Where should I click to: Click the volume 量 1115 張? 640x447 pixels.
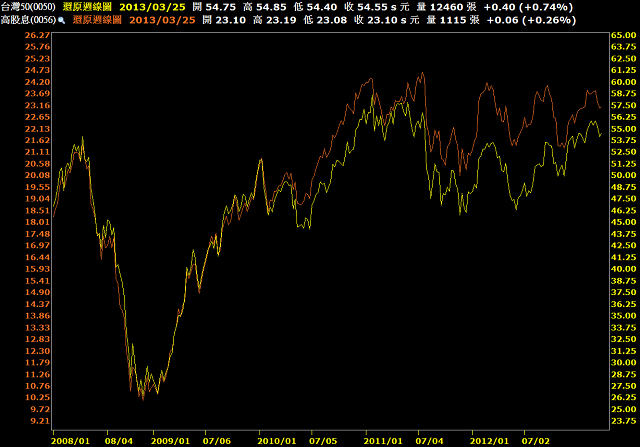point(453,20)
